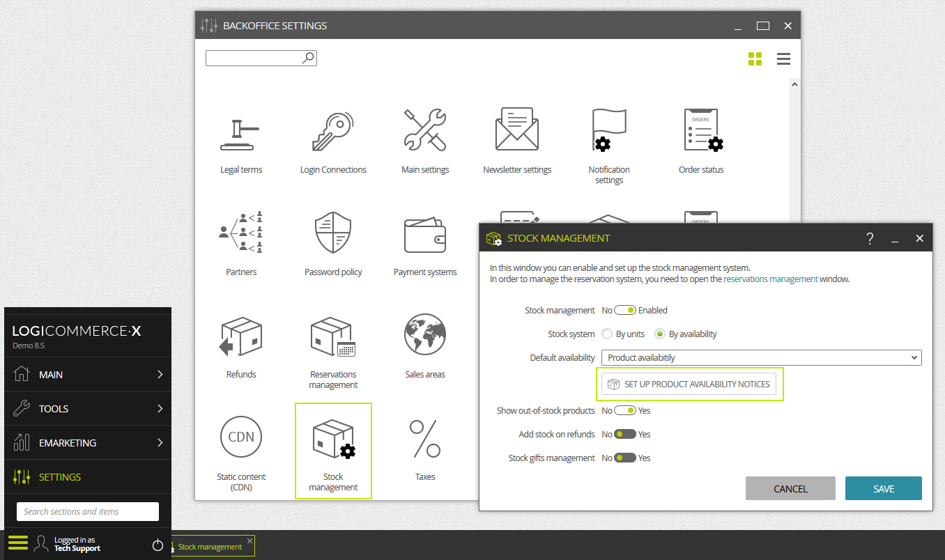Screen dimensions: 945x560
Task: Open Main settings tools icon
Action: [x=425, y=130]
